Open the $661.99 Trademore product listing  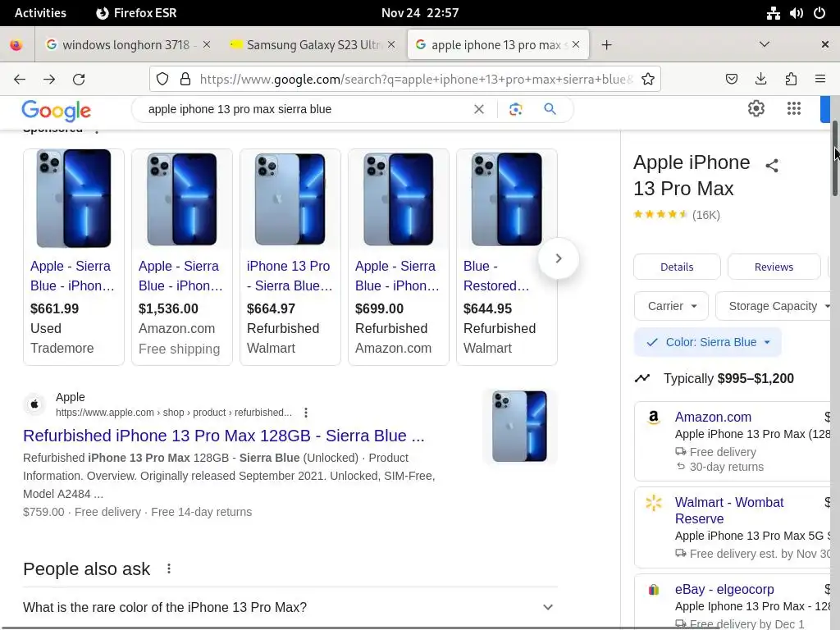(73, 257)
